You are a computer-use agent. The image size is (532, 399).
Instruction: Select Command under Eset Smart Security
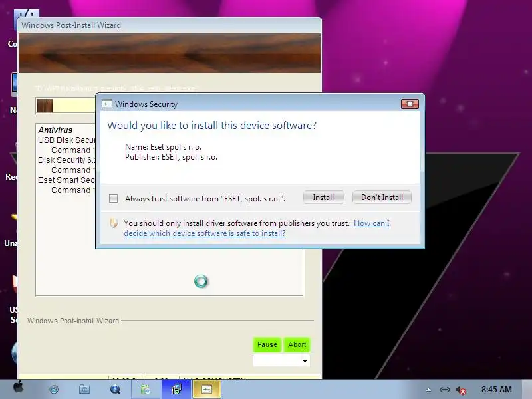pos(73,190)
